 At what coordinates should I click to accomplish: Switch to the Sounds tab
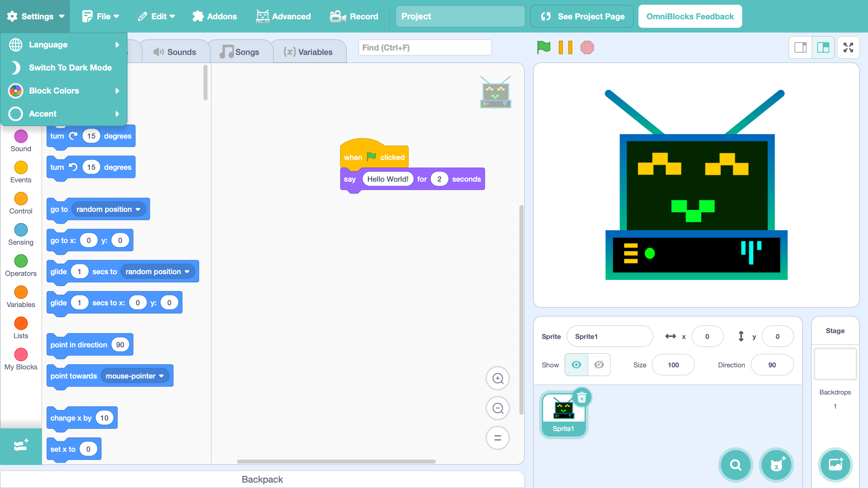point(175,52)
